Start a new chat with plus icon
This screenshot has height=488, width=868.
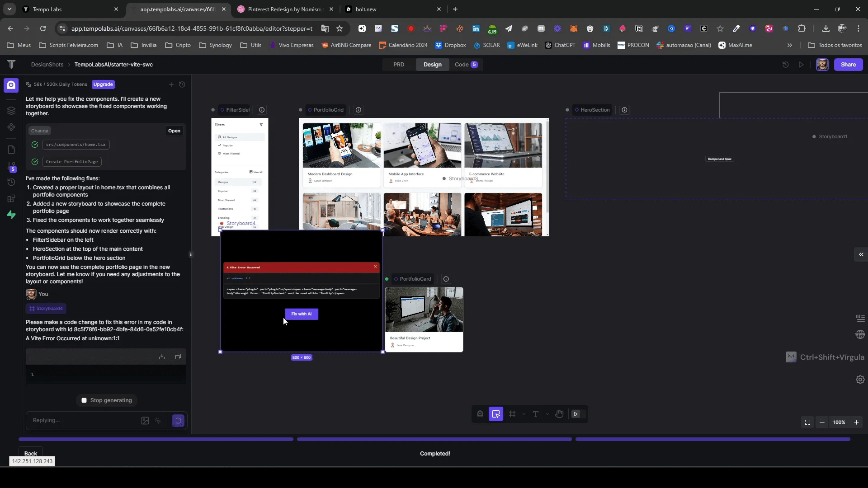[x=171, y=84]
